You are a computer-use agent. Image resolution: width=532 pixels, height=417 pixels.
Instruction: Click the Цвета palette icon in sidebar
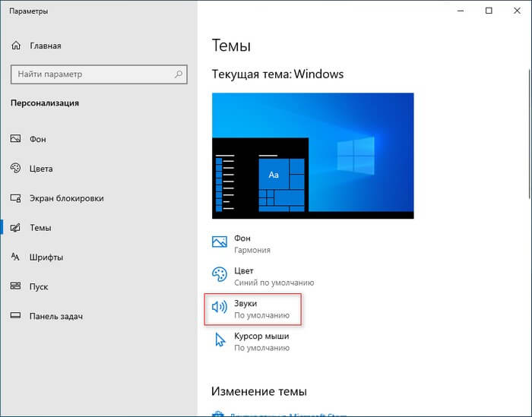[16, 168]
